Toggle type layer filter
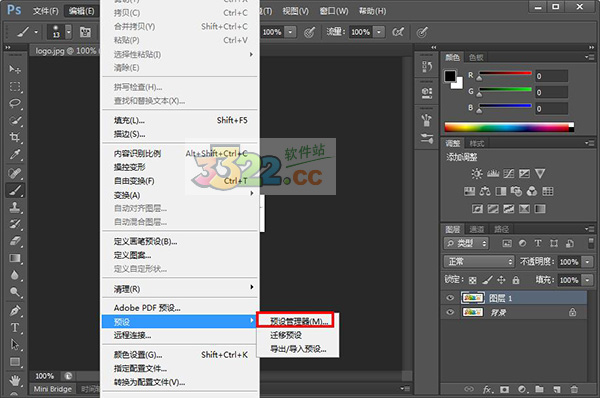 [538, 243]
